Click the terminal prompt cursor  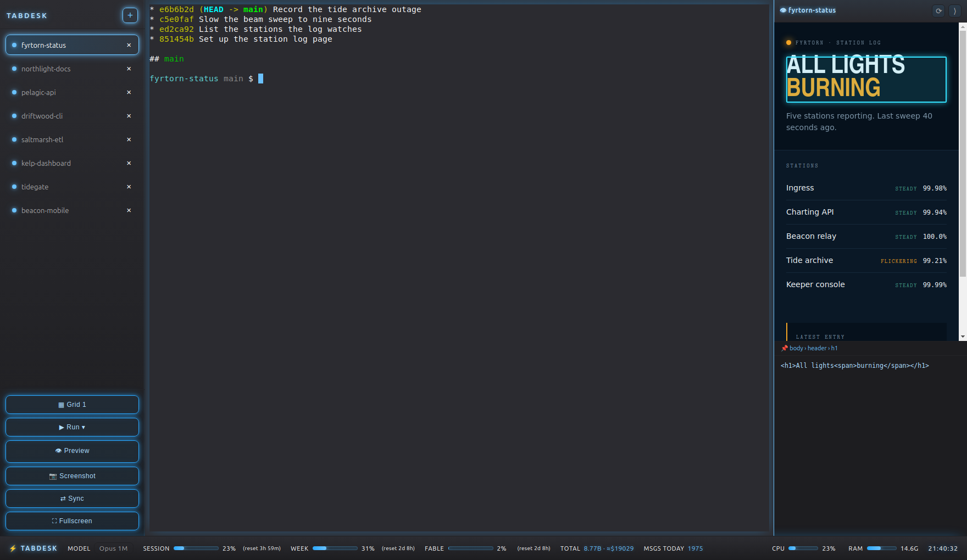pyautogui.click(x=260, y=79)
